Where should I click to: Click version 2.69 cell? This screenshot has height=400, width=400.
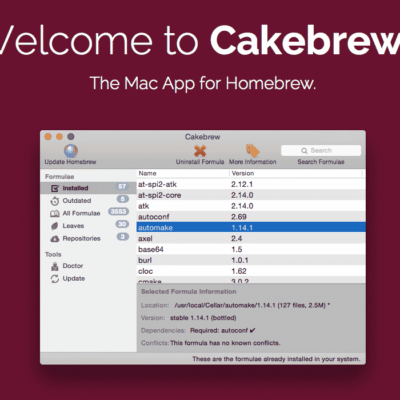239,217
